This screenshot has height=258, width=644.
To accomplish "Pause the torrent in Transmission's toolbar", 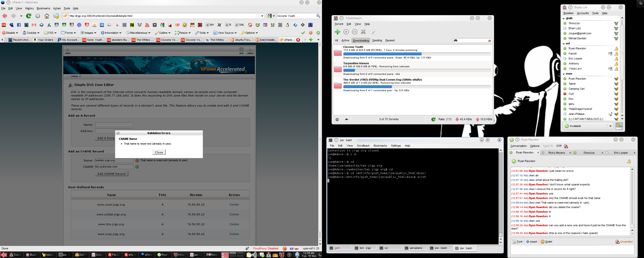I will 355,32.
